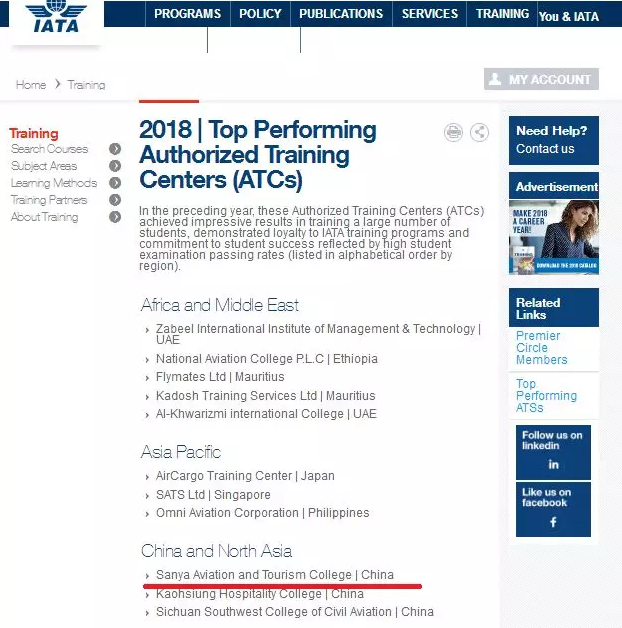Open Premier Circle Members link
Screen dimensions: 622x628
(x=541, y=348)
